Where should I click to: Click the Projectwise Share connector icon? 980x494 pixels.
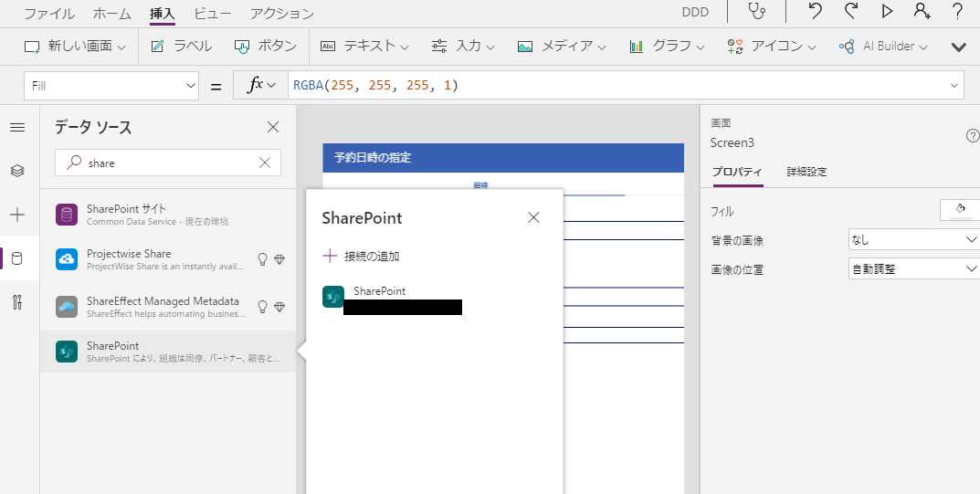[x=67, y=259]
